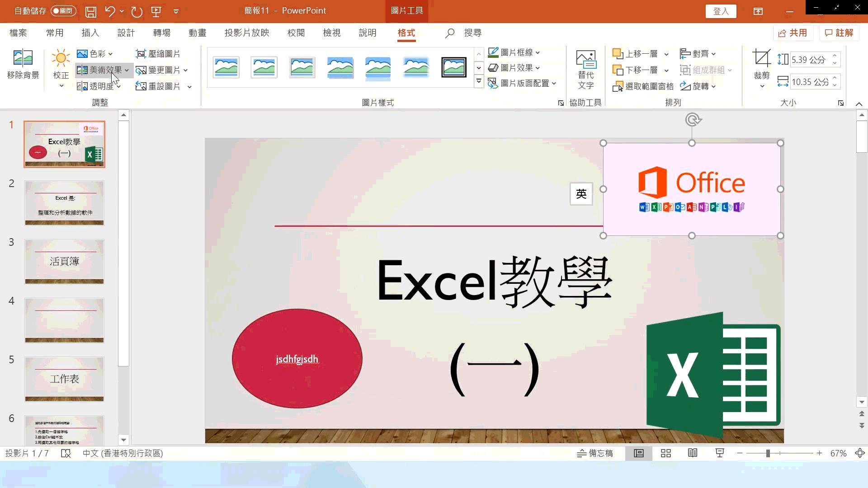
Task: Switch to Transitions (轉場) tab
Action: (x=161, y=33)
